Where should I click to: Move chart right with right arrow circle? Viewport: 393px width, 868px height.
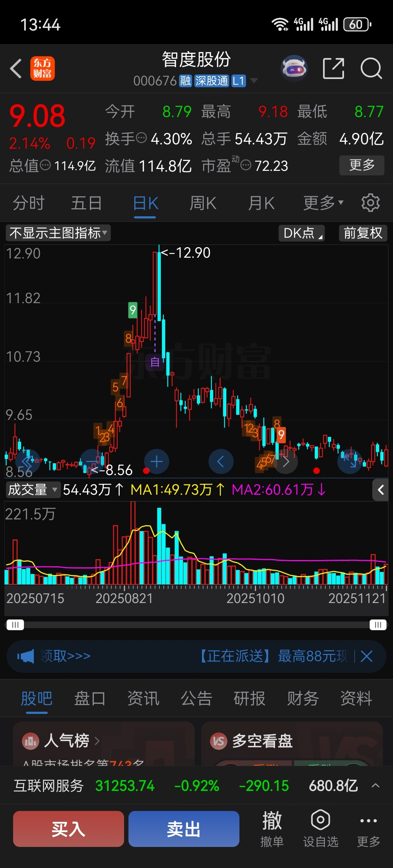pos(286,462)
